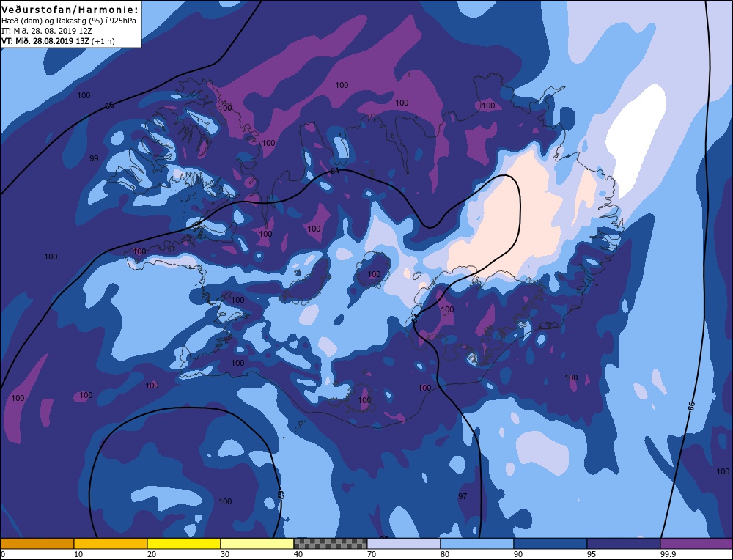Click the pale yellow 30–40 legend swatch

(257, 544)
